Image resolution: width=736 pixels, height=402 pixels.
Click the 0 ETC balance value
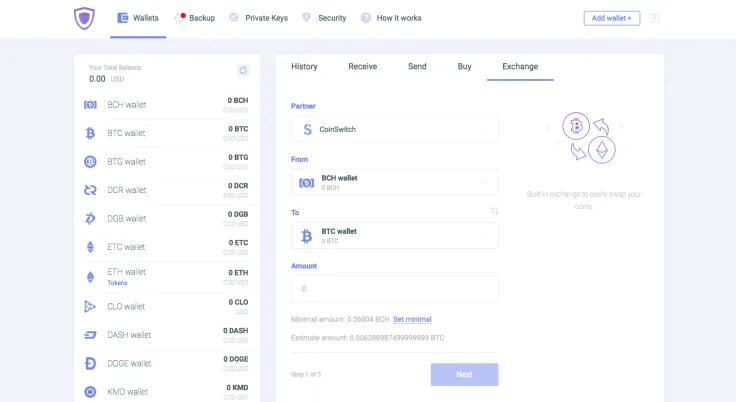238,243
